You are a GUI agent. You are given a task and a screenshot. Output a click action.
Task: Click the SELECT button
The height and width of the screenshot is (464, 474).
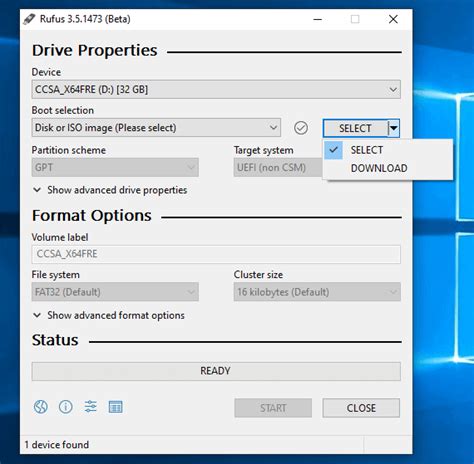(x=355, y=128)
